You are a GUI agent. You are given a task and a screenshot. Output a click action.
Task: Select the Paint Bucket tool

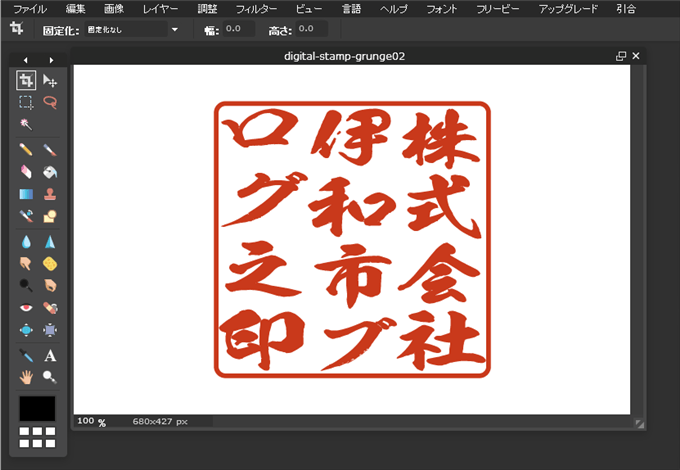pyautogui.click(x=50, y=172)
